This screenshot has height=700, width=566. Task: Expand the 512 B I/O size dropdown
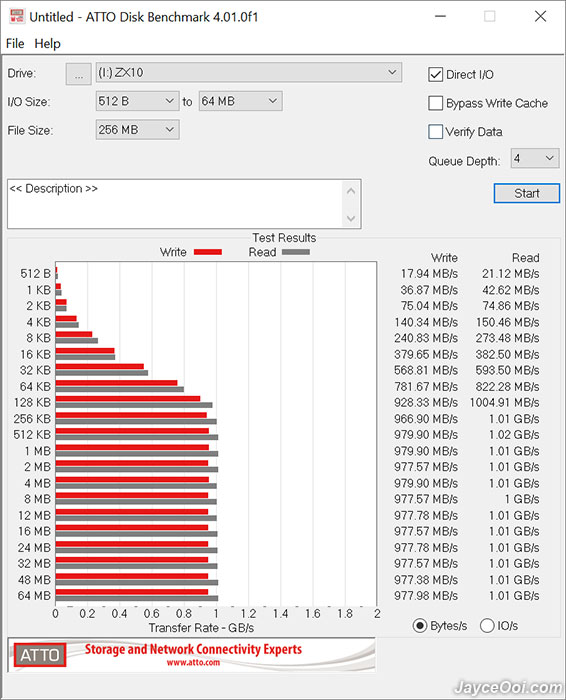137,101
